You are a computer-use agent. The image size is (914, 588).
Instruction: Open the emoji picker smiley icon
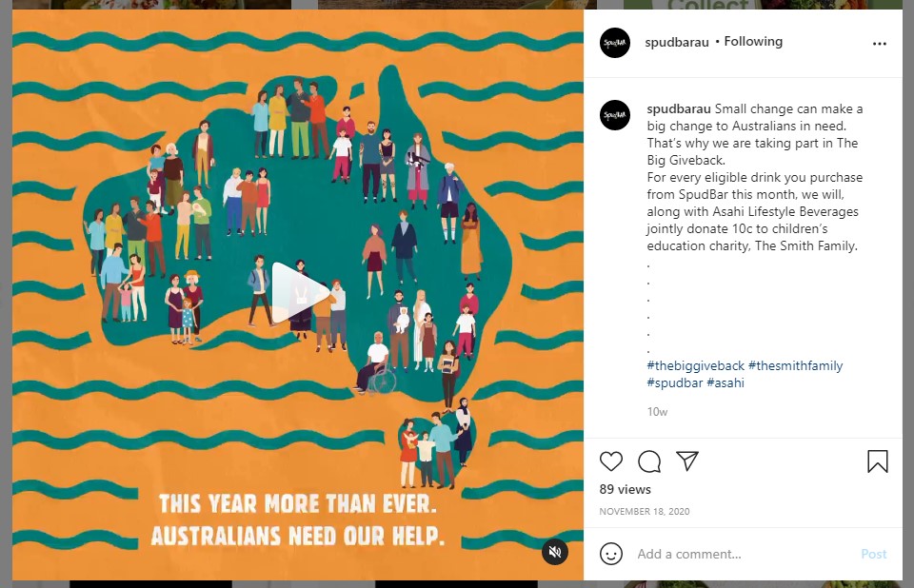[x=611, y=554]
